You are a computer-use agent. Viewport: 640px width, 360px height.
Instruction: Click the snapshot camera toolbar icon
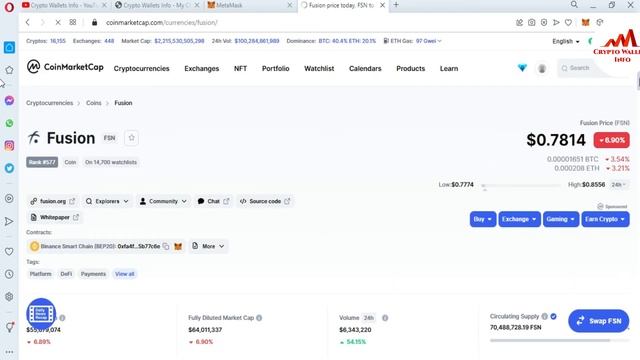coord(531,22)
